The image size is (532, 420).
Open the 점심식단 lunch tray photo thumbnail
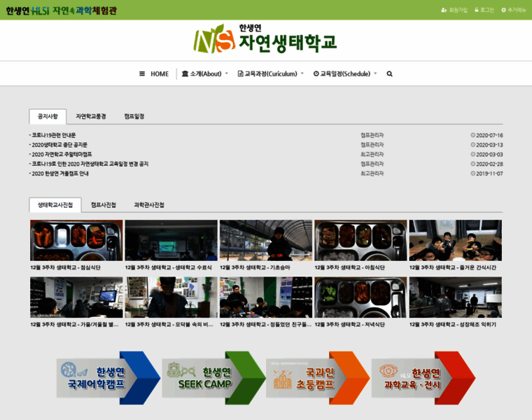[x=76, y=240]
